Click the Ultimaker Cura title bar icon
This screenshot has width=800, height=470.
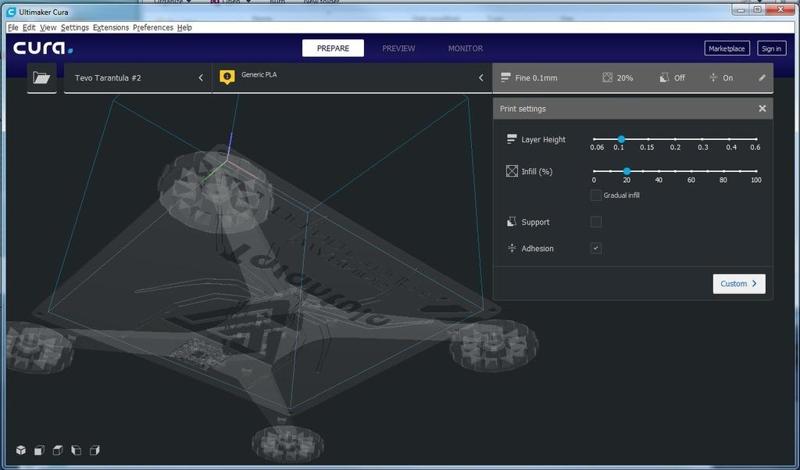tap(11, 12)
